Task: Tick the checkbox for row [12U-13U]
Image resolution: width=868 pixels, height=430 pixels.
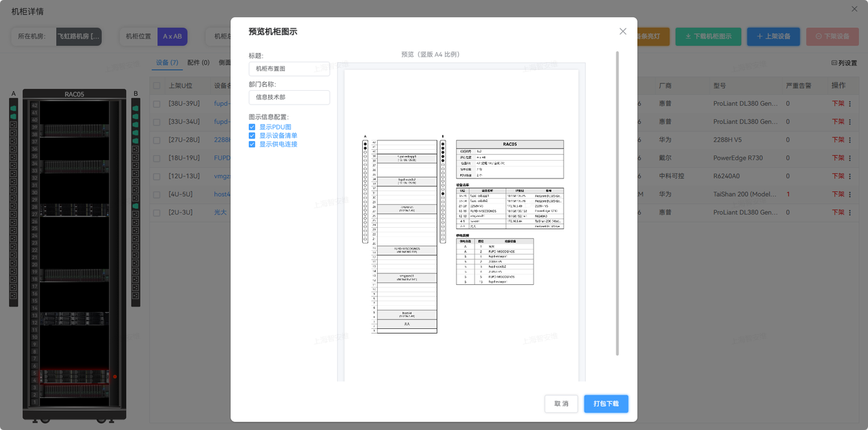Action: [157, 176]
